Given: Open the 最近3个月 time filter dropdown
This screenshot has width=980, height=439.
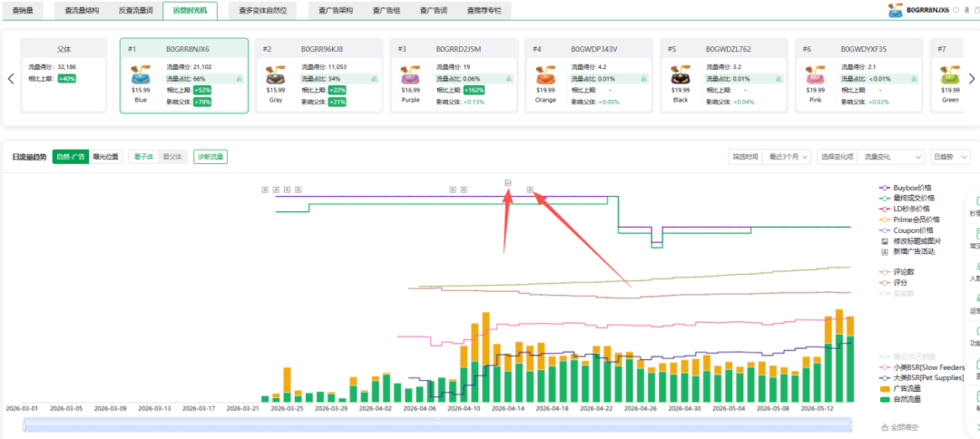Looking at the screenshot, I should click(x=788, y=157).
